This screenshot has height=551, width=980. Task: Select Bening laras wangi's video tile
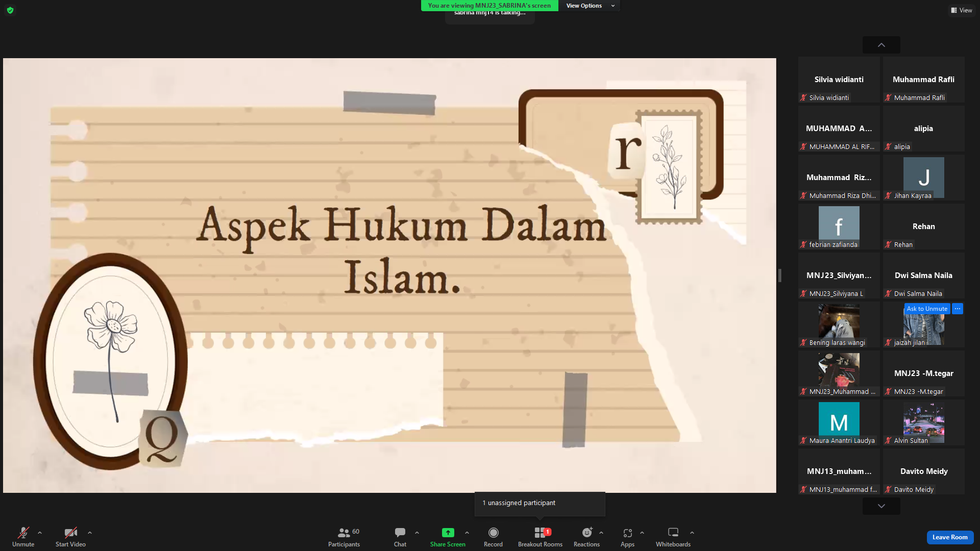tap(839, 324)
